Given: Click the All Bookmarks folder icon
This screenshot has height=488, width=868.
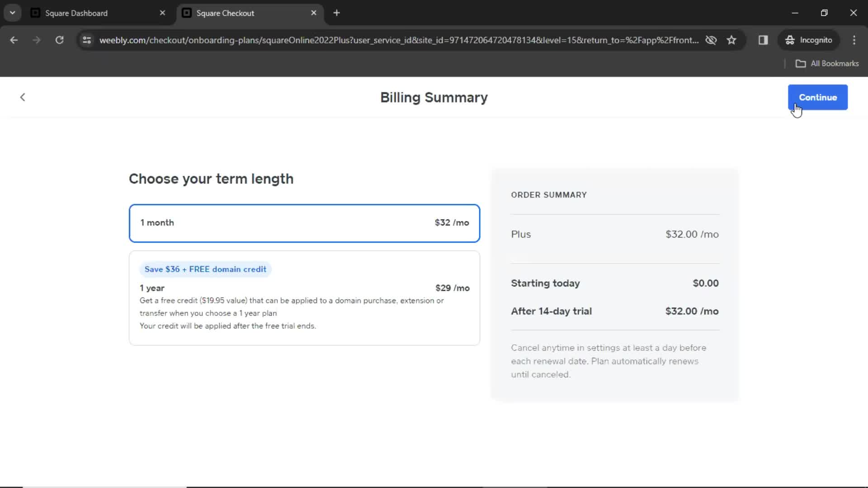Looking at the screenshot, I should pos(802,63).
